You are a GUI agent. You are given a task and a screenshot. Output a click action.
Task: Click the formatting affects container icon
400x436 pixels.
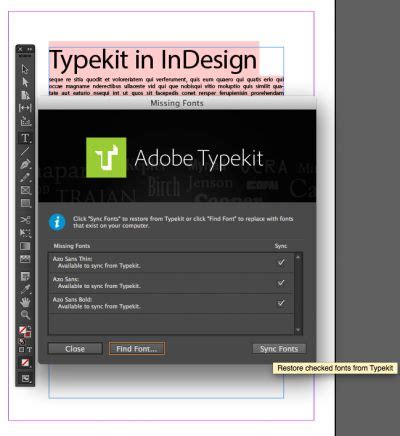tap(22, 350)
